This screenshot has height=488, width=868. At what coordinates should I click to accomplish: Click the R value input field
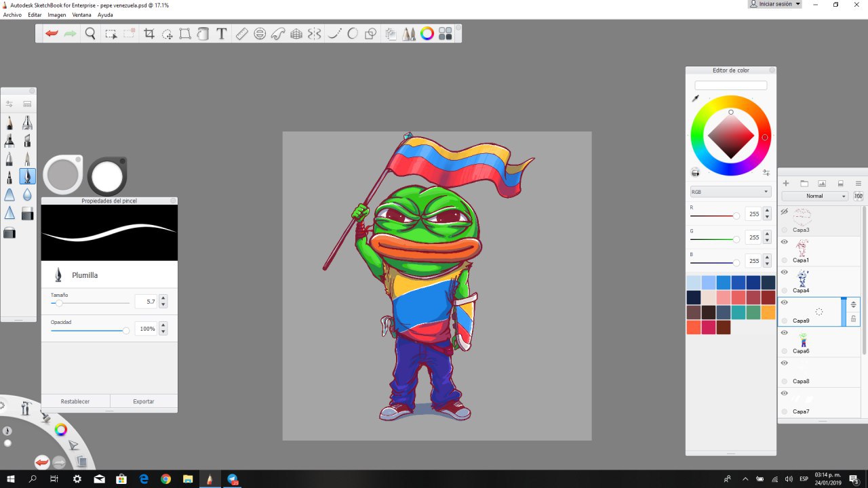coord(754,214)
